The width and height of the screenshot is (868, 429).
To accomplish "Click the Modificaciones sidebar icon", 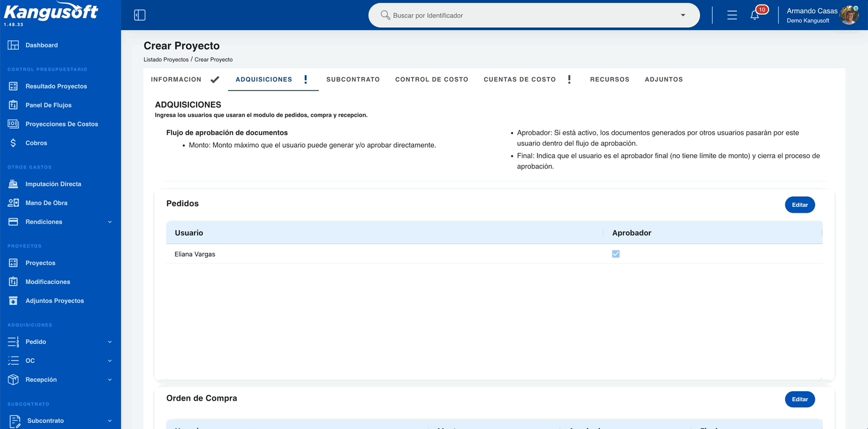I will (13, 282).
